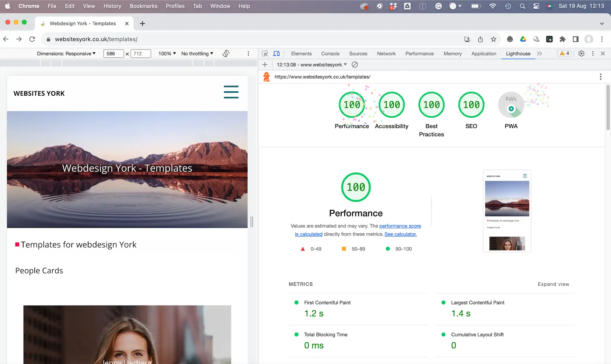Screen dimensions: 611x364
Task: Bookmark this page with the star icon
Action: [493, 39]
